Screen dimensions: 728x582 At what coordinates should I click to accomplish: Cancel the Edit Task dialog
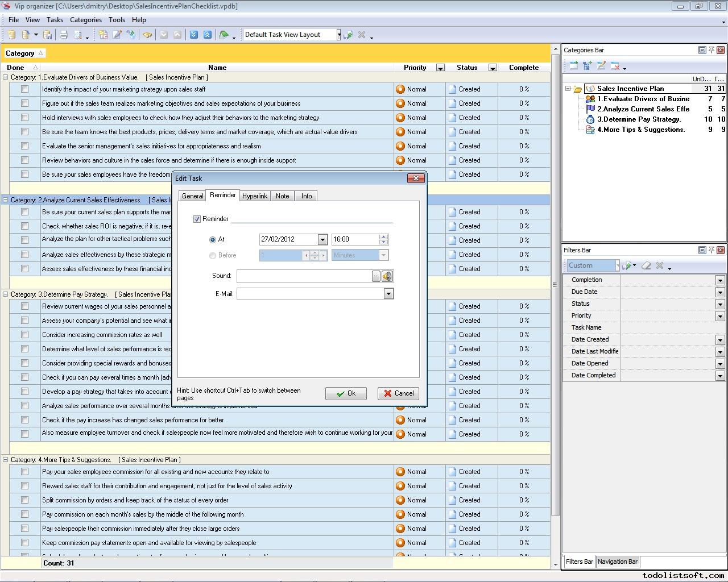[x=398, y=393]
